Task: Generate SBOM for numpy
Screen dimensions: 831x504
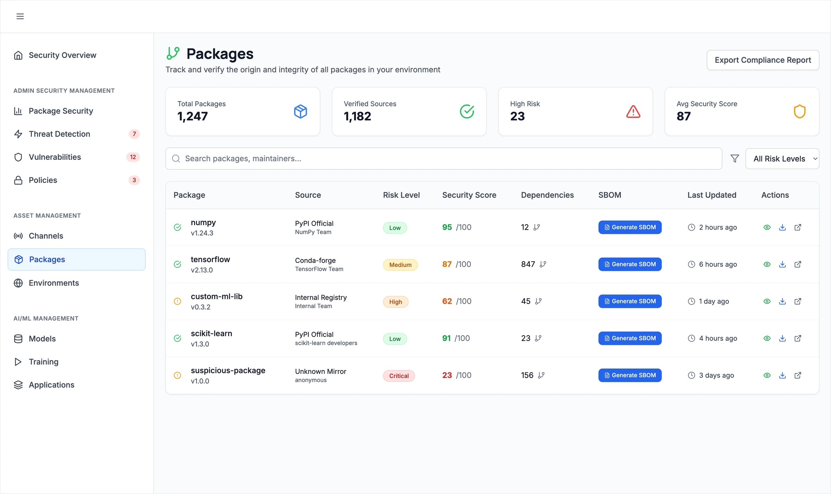Action: point(630,227)
